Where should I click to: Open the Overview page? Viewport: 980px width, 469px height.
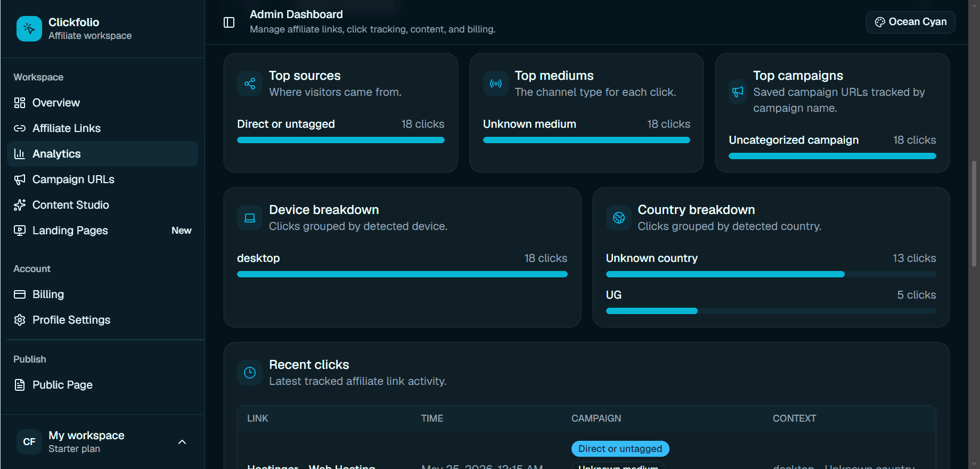pyautogui.click(x=103, y=103)
